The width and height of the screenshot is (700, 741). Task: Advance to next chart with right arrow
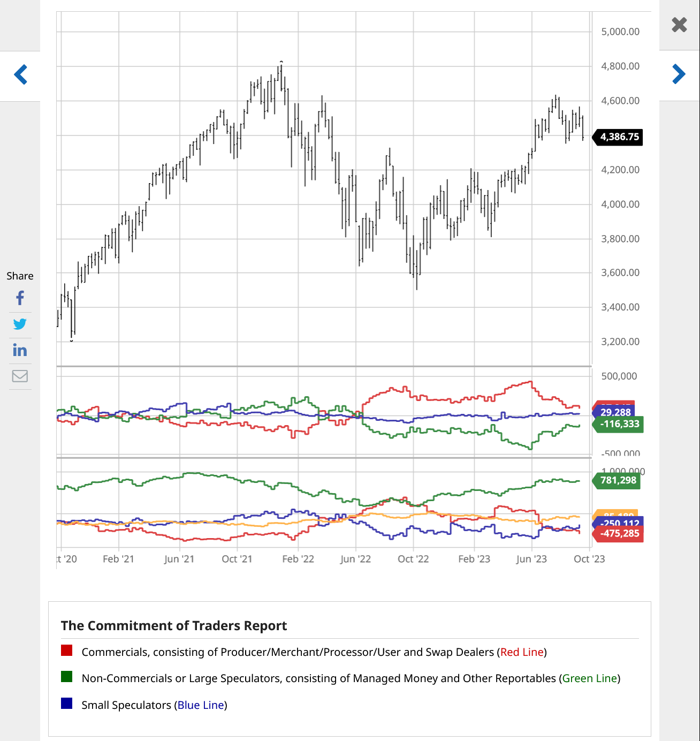pyautogui.click(x=679, y=74)
